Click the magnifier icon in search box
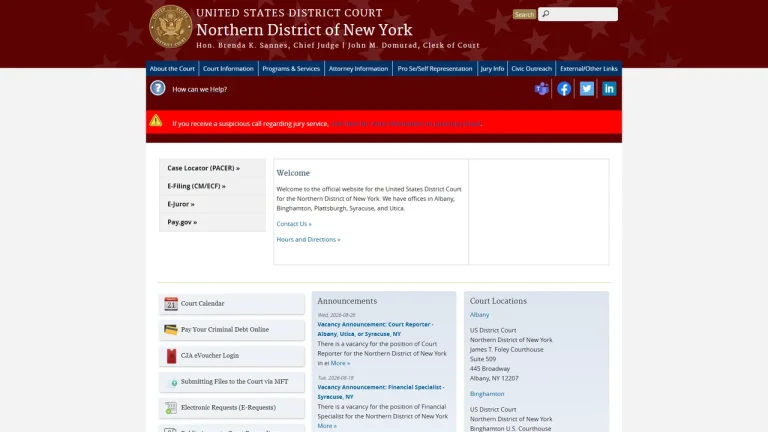Viewport: 768px width, 432px height. point(546,14)
